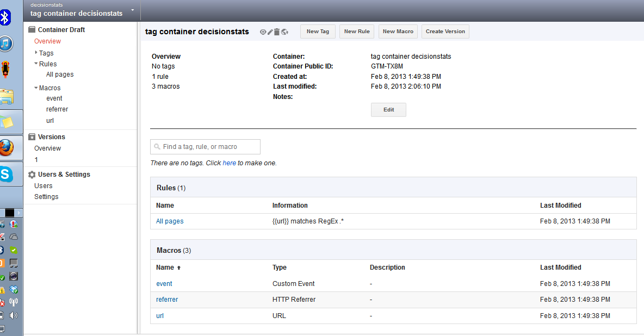Click the find tag, rule, or macro field
Image resolution: width=644 pixels, height=336 pixels.
(x=206, y=147)
